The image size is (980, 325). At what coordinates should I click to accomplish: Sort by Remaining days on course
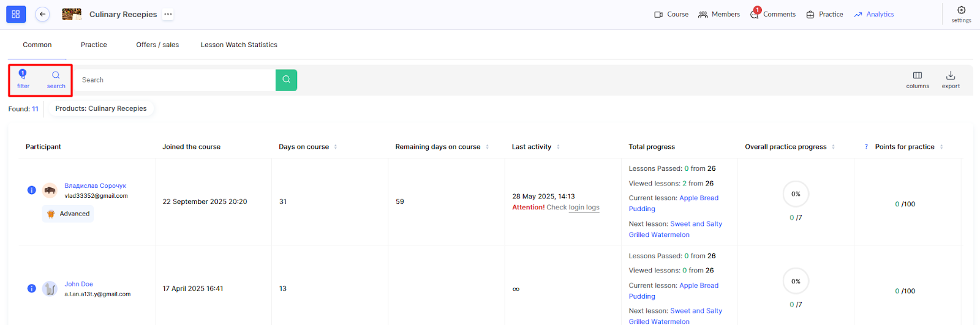(x=487, y=147)
